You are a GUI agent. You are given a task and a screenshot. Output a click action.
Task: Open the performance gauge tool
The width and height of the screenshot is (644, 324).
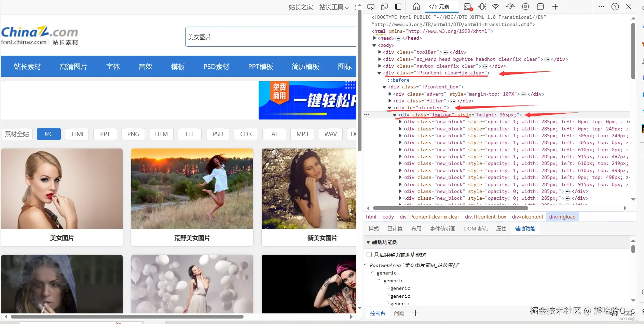(510, 6)
